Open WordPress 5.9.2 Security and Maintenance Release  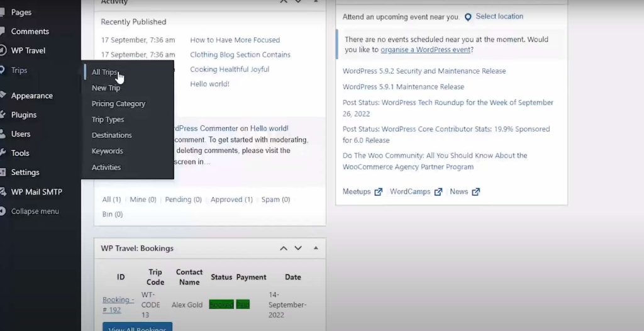pos(425,71)
